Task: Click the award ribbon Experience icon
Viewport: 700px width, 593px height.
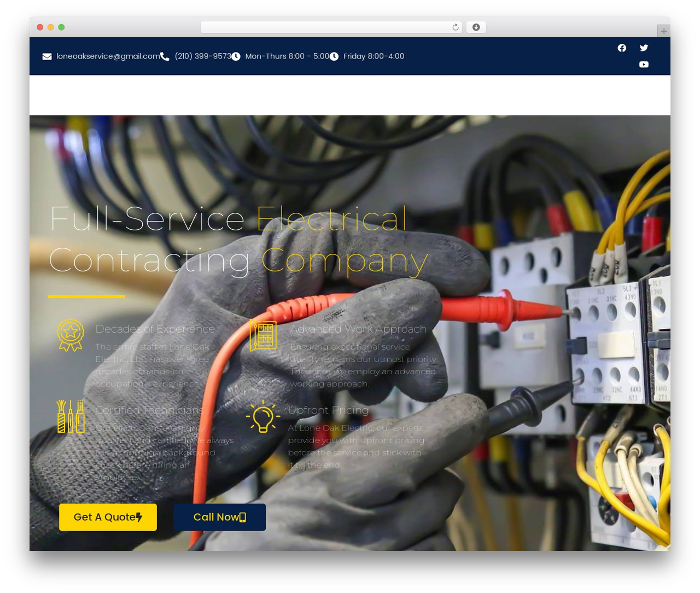Action: click(x=71, y=335)
